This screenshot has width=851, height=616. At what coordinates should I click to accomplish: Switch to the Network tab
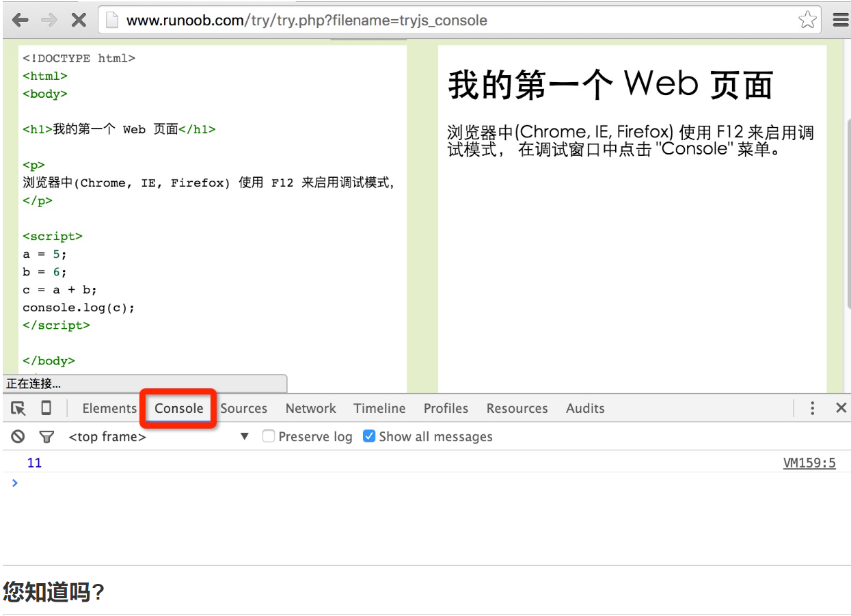pos(311,408)
